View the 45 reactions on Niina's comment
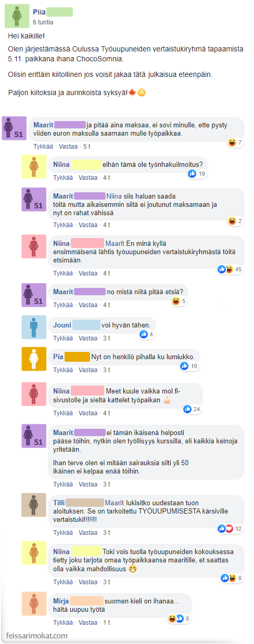 pos(231,269)
